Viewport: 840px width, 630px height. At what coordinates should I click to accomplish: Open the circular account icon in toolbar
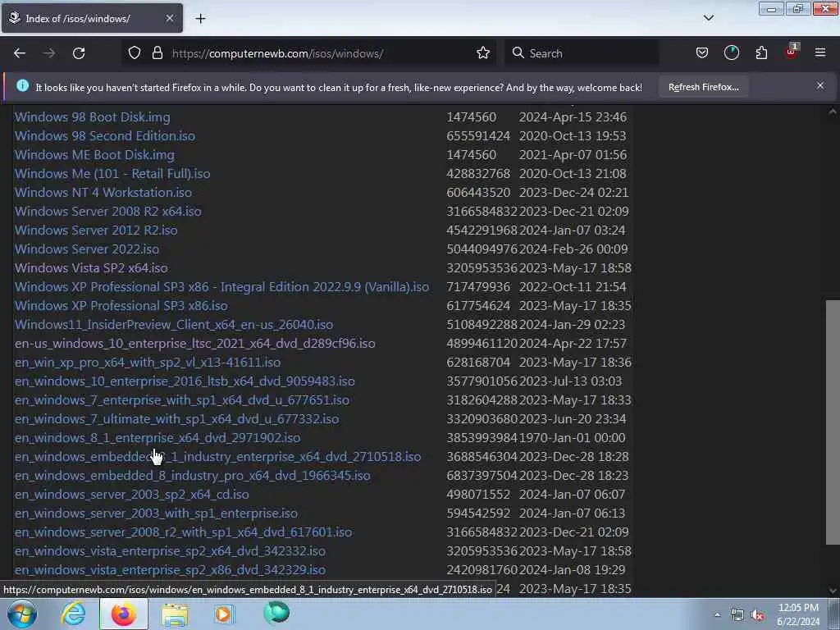731,53
